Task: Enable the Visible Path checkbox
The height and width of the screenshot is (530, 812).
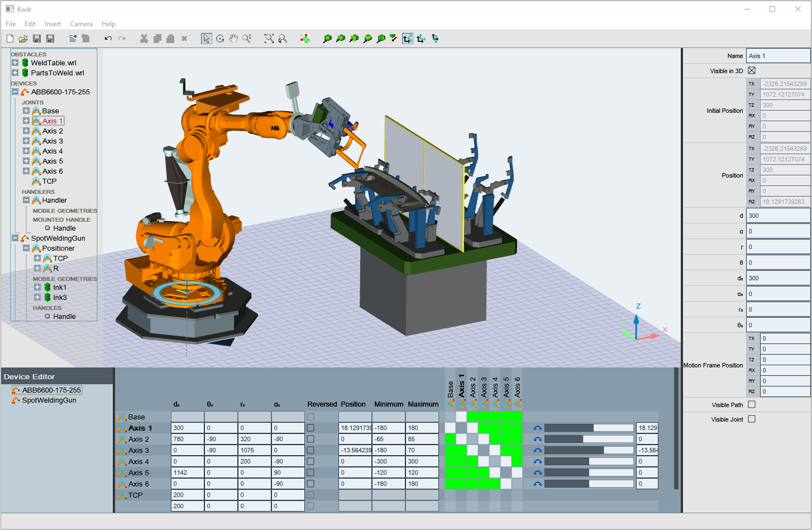Action: pyautogui.click(x=752, y=404)
